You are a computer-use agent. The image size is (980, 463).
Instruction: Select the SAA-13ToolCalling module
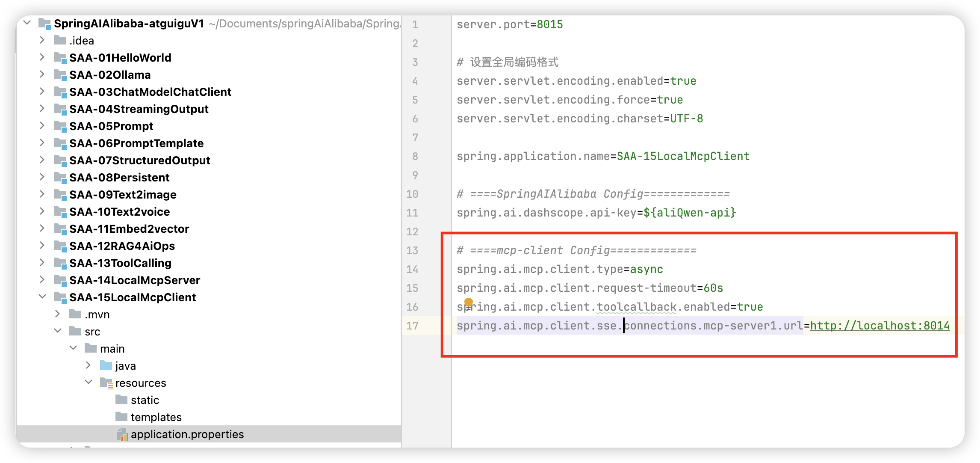click(x=120, y=263)
